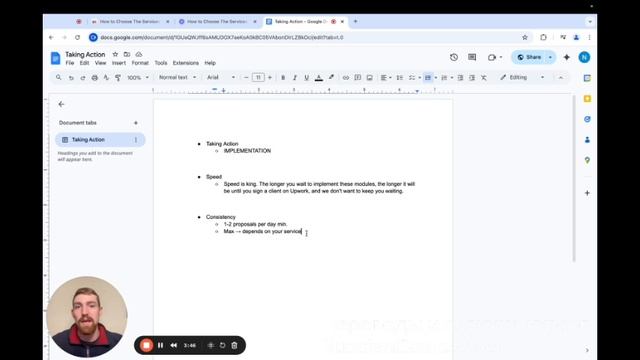Increase the indent
This screenshot has height=360, width=640.
coord(472,78)
